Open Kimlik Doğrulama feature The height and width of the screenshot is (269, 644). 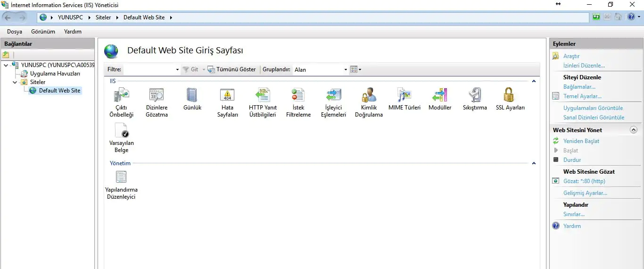click(x=369, y=96)
